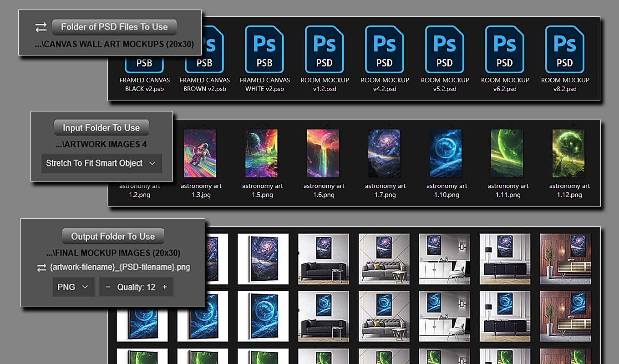619x364 pixels.
Task: Open the Stretch To Fit Smart Object dropdown
Action: [x=101, y=163]
